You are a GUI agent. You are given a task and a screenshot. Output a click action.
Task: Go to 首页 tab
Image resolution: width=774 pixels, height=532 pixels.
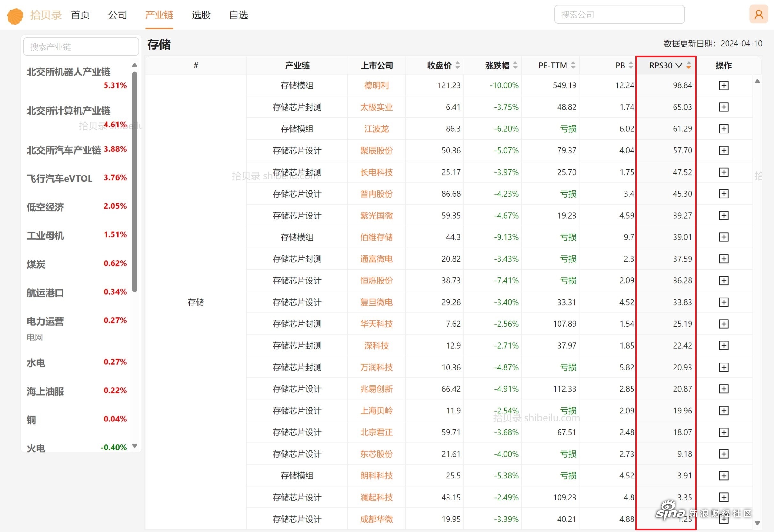click(x=80, y=15)
